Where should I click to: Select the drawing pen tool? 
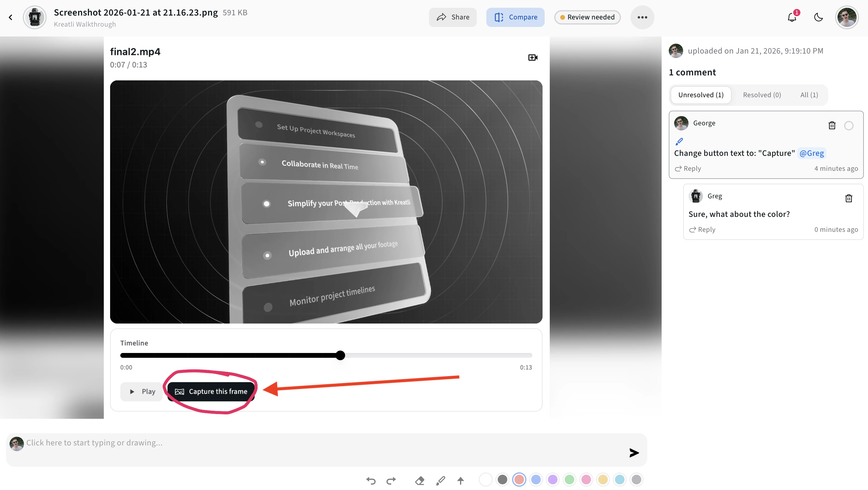[440, 480]
